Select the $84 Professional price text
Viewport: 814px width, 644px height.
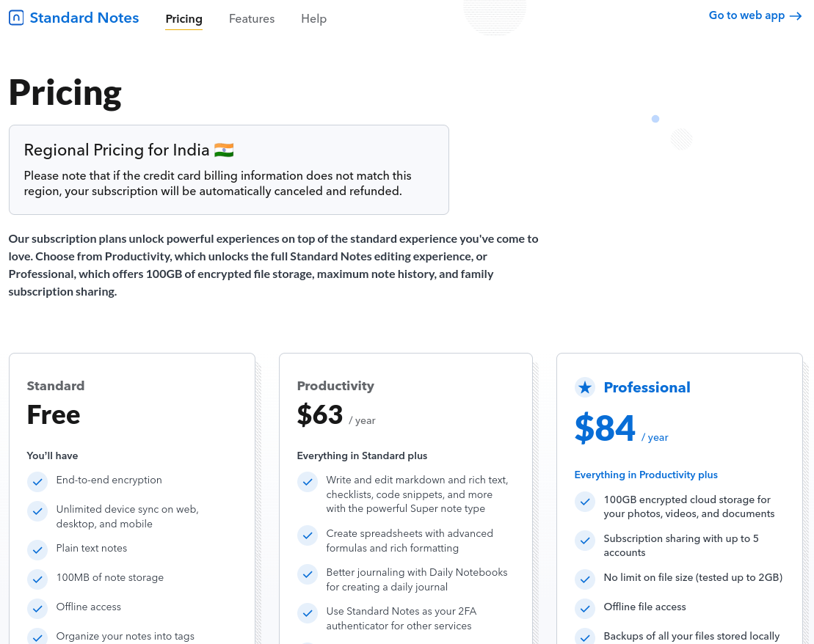point(605,428)
